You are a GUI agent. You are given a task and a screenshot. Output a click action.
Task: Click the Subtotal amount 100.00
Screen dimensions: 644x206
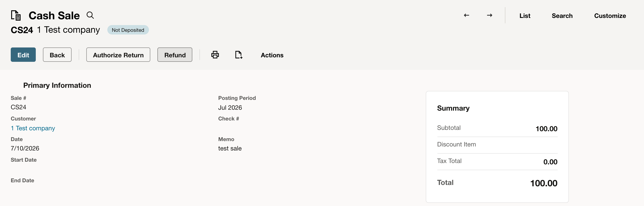click(x=546, y=129)
